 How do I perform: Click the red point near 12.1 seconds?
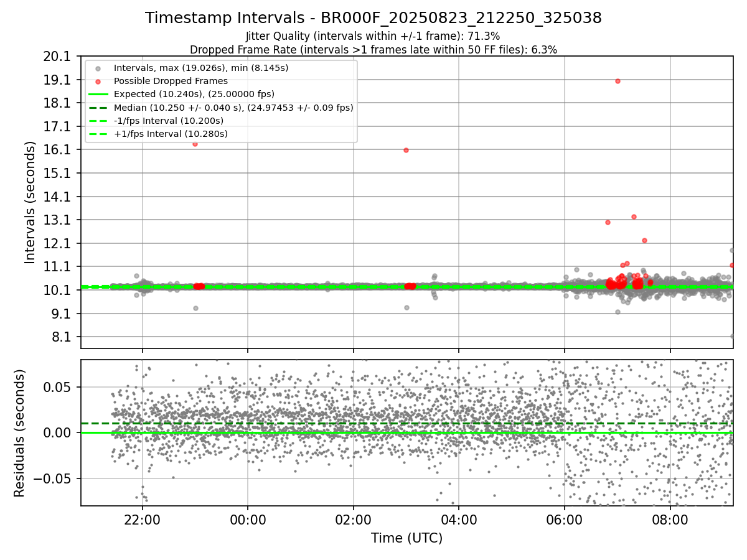coord(644,240)
